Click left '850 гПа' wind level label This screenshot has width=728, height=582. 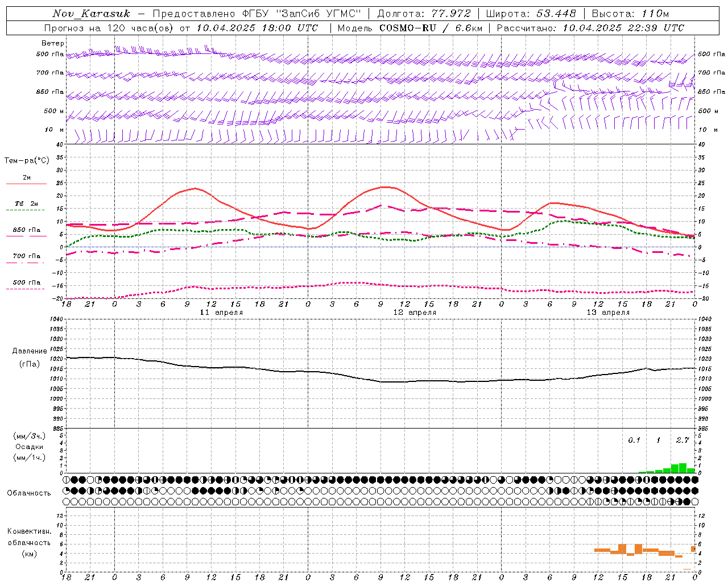click(50, 92)
